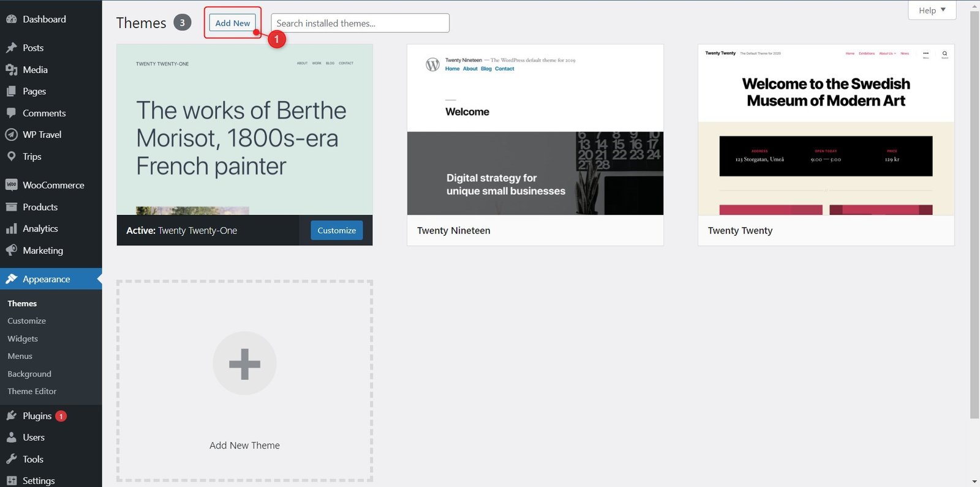
Task: Click the Add New Theme label
Action: tap(244, 445)
